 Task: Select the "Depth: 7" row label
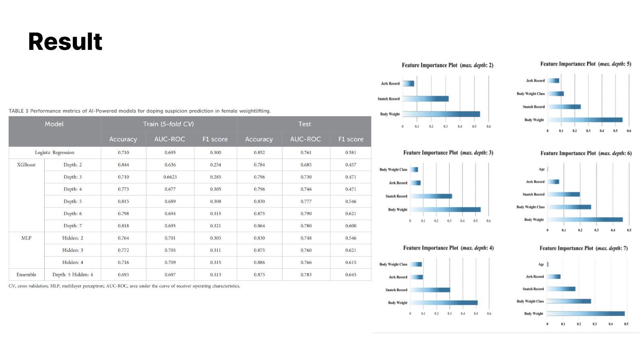pos(72,226)
